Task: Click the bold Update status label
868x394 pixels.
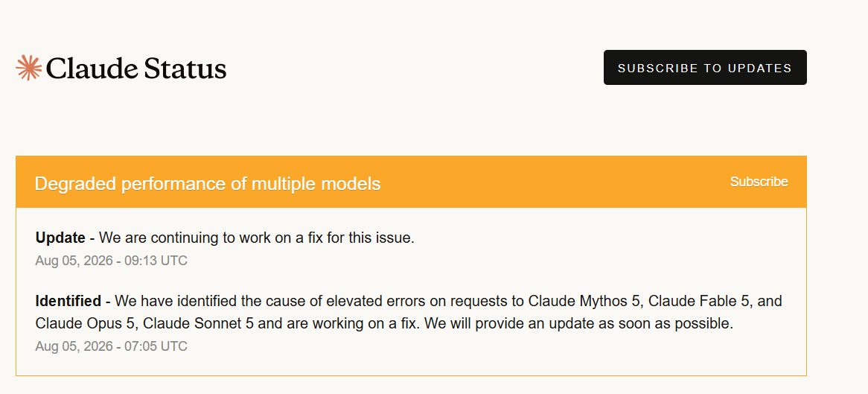Action: click(60, 238)
